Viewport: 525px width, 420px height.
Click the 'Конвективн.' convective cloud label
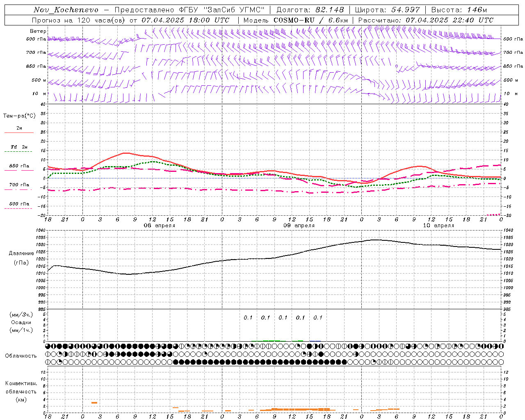point(21,383)
